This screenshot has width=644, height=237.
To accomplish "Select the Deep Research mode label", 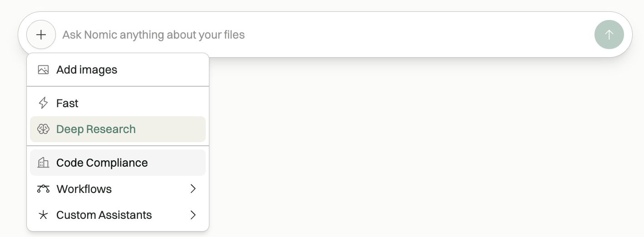I will coord(96,129).
